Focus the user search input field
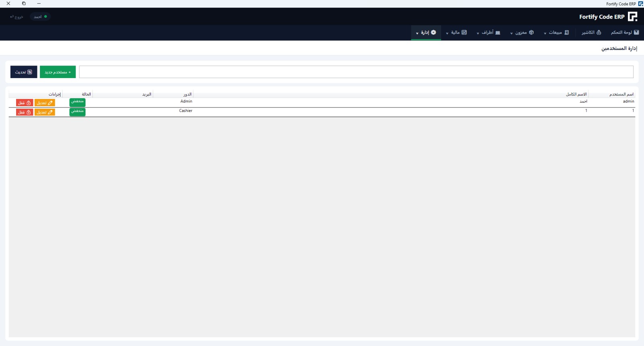This screenshot has height=346, width=644. click(x=356, y=72)
